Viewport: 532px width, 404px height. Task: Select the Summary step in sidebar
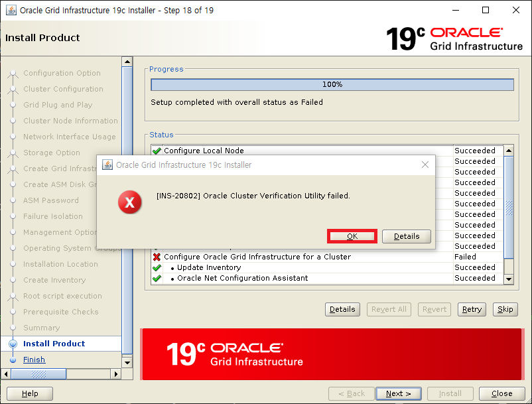pos(41,328)
